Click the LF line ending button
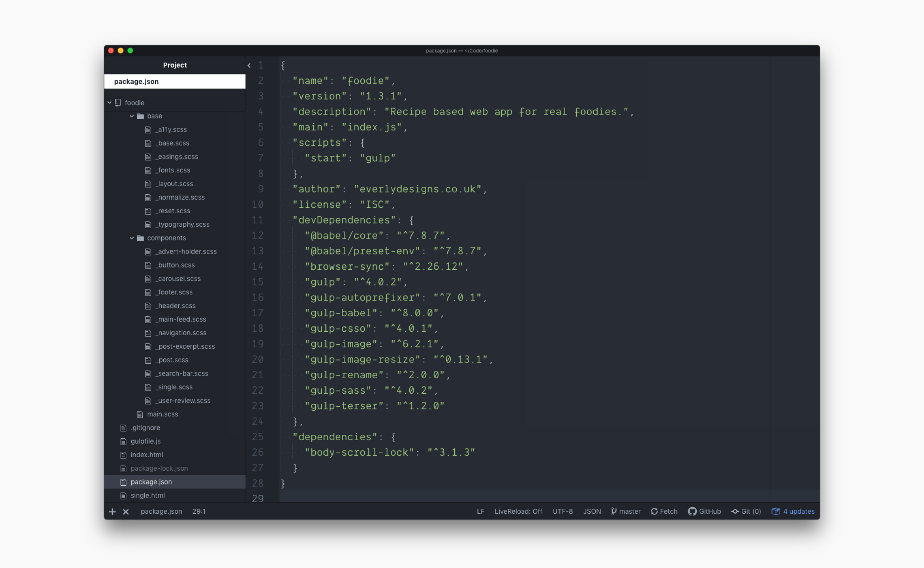 tap(480, 511)
